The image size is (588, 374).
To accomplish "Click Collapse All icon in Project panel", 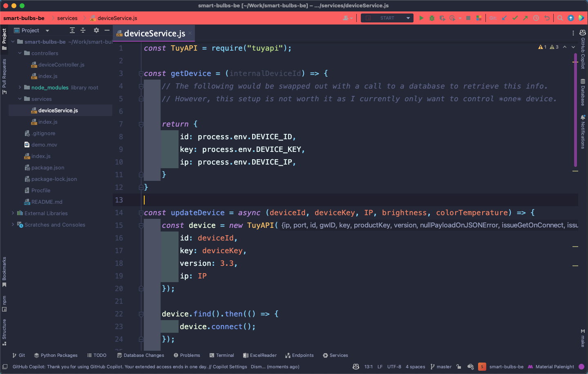I will pyautogui.click(x=83, y=30).
